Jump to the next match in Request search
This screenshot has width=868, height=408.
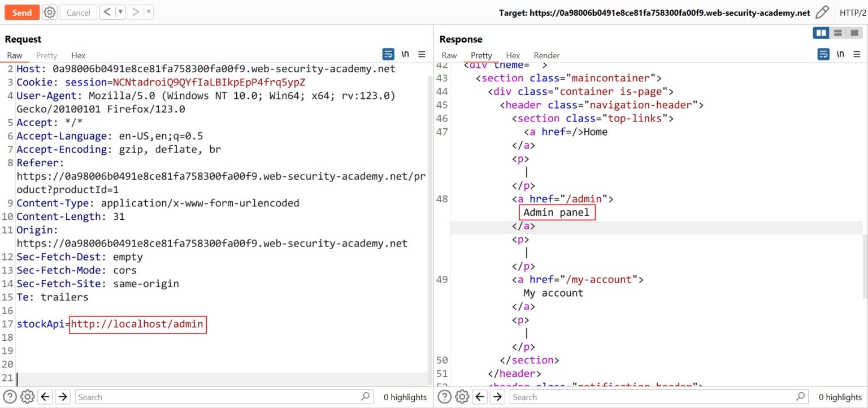(63, 397)
